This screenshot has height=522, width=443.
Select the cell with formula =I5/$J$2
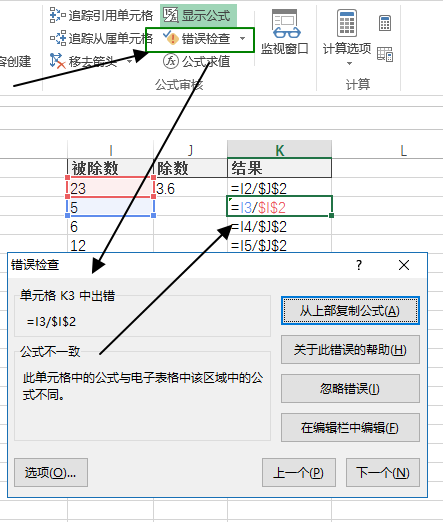coord(280,244)
